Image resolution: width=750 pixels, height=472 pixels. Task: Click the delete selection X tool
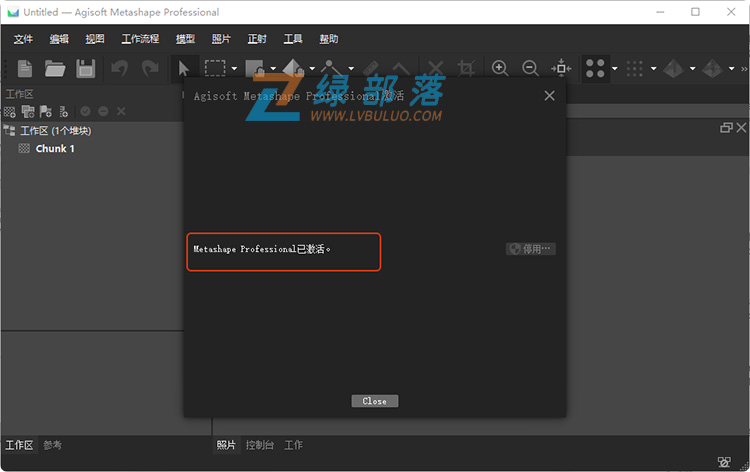435,68
